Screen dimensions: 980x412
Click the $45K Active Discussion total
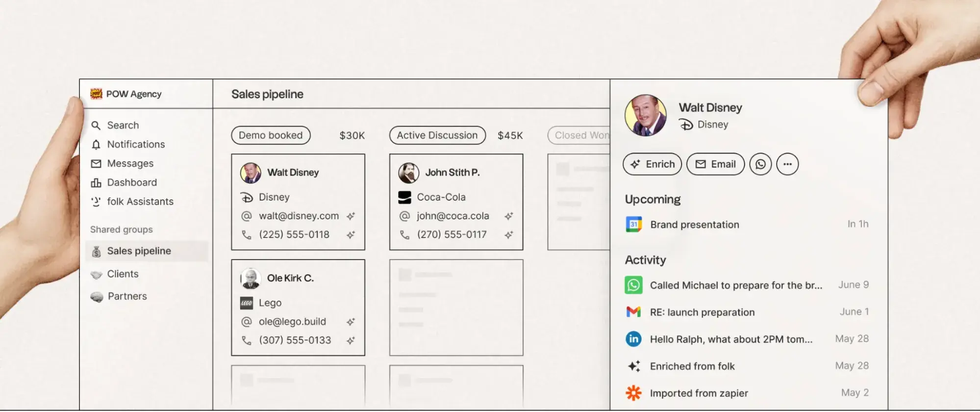(x=510, y=135)
